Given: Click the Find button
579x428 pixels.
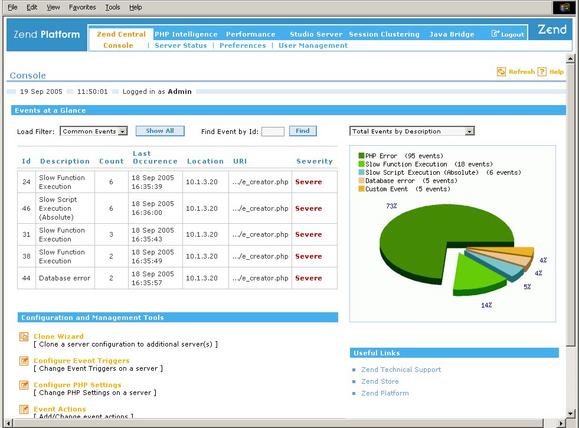Looking at the screenshot, I should click(303, 131).
